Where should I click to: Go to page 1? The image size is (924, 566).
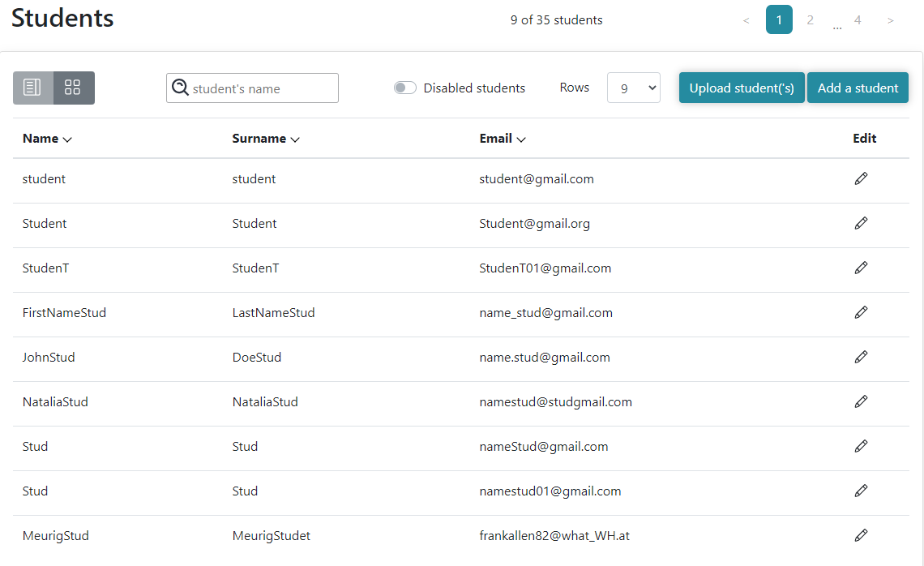[779, 20]
